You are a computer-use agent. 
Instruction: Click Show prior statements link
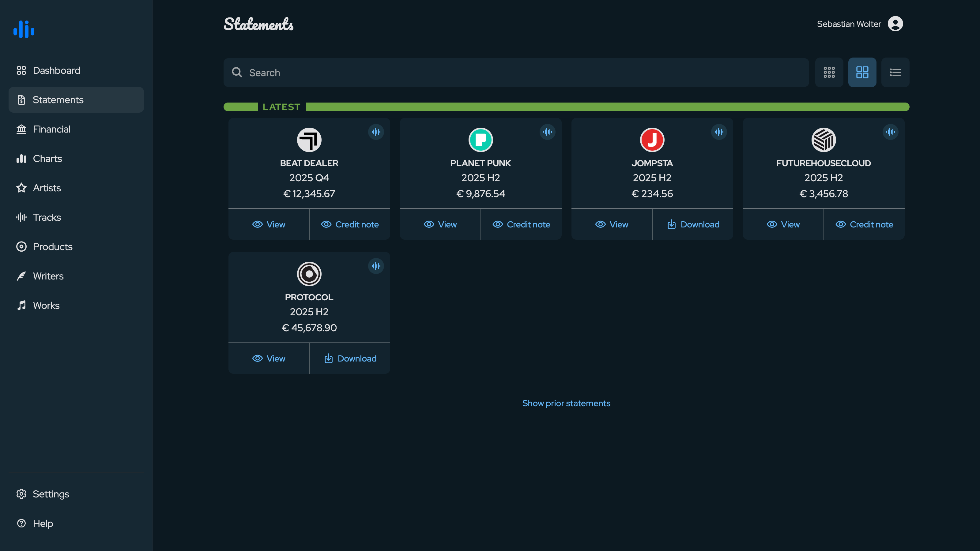(x=566, y=403)
